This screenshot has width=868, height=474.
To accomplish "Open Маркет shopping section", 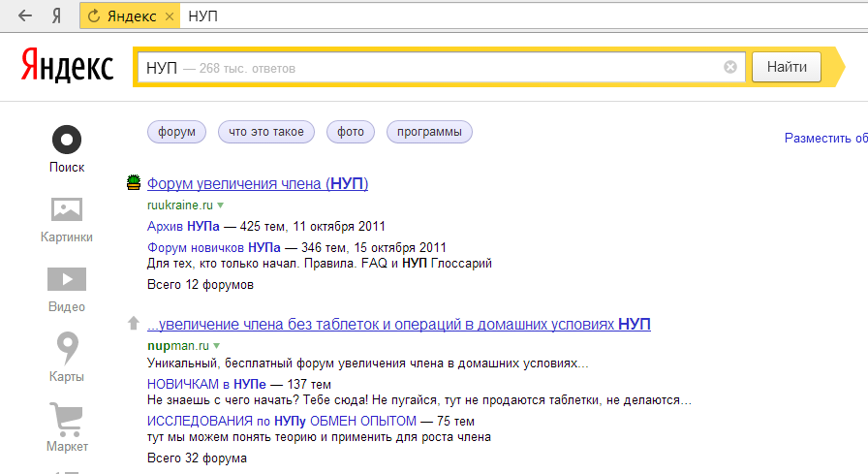I will [67, 419].
